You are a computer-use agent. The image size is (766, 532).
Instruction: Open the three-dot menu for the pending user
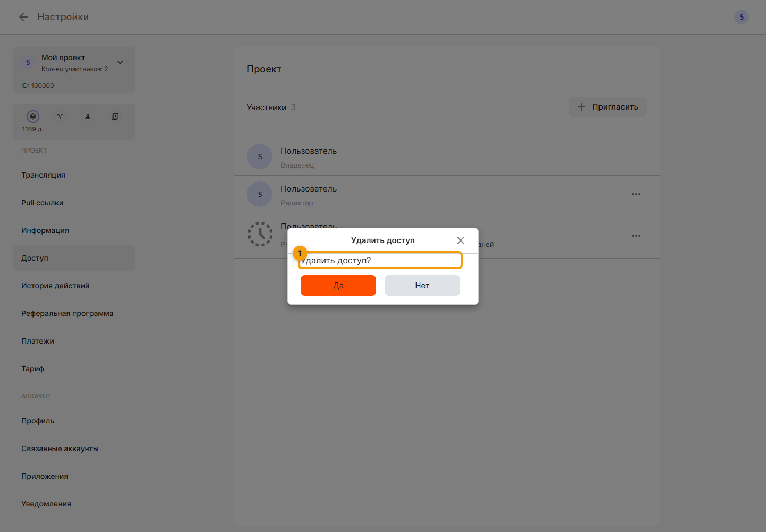pyautogui.click(x=636, y=236)
